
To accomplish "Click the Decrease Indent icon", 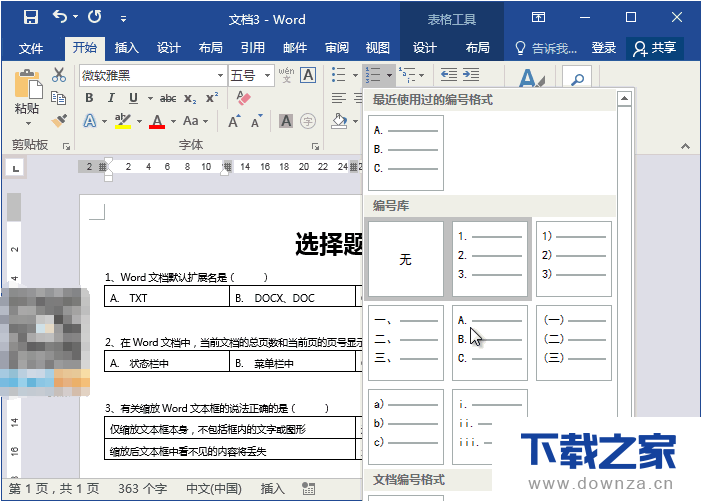I will pos(449,75).
